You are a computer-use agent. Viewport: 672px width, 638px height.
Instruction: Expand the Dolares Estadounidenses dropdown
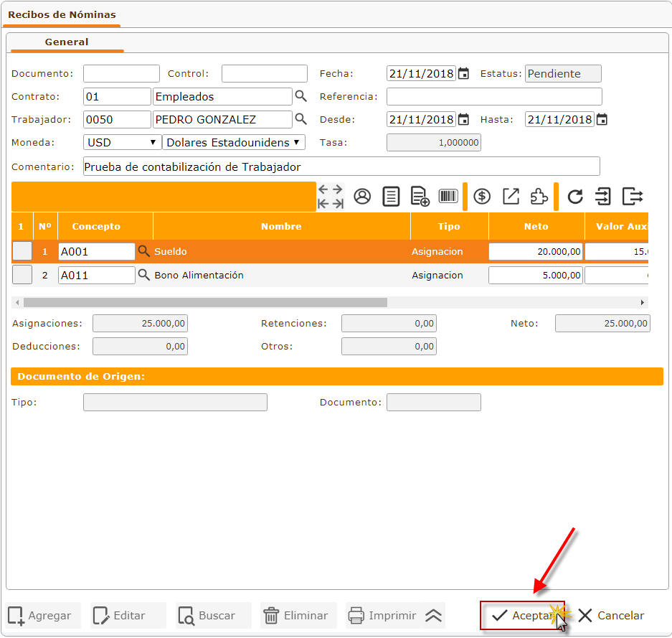233,142
